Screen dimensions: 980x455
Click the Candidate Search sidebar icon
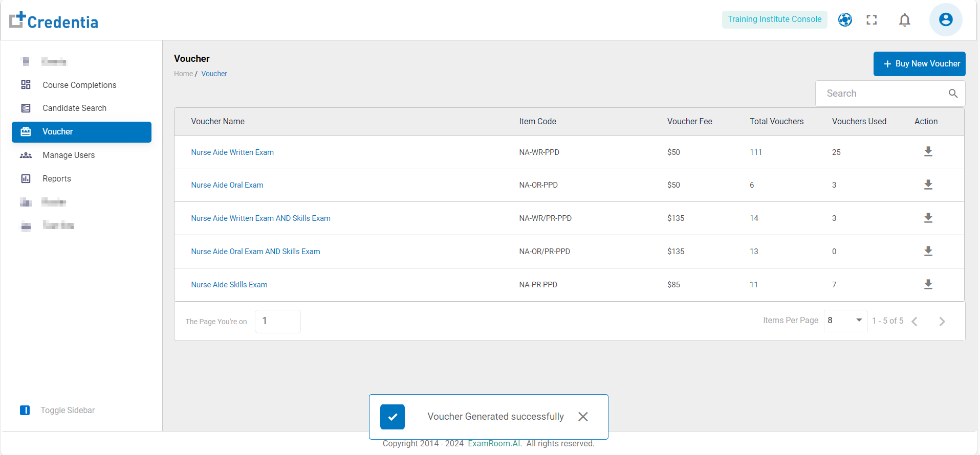coord(26,108)
